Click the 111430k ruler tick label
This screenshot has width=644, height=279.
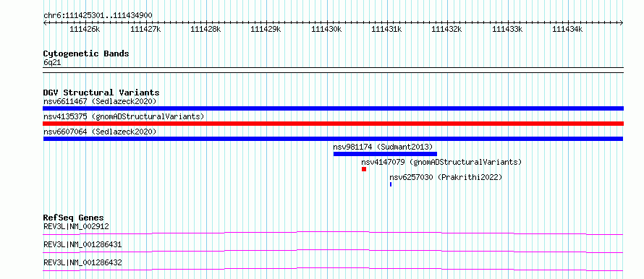tap(326, 29)
